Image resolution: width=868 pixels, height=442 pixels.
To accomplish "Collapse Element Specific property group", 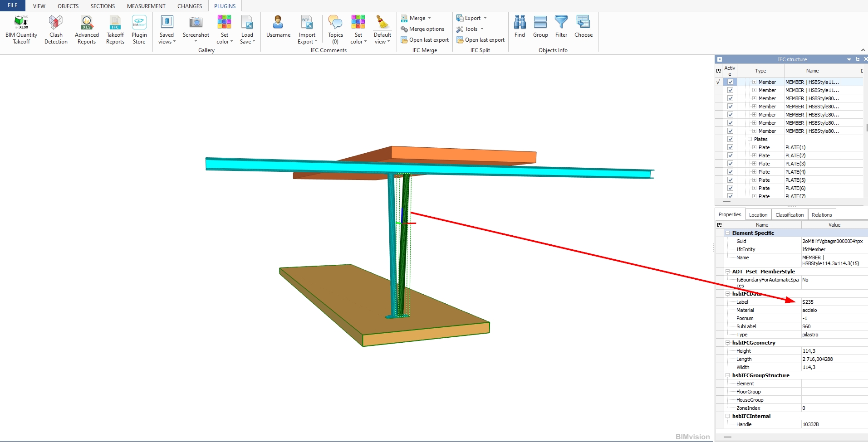I will (x=727, y=233).
